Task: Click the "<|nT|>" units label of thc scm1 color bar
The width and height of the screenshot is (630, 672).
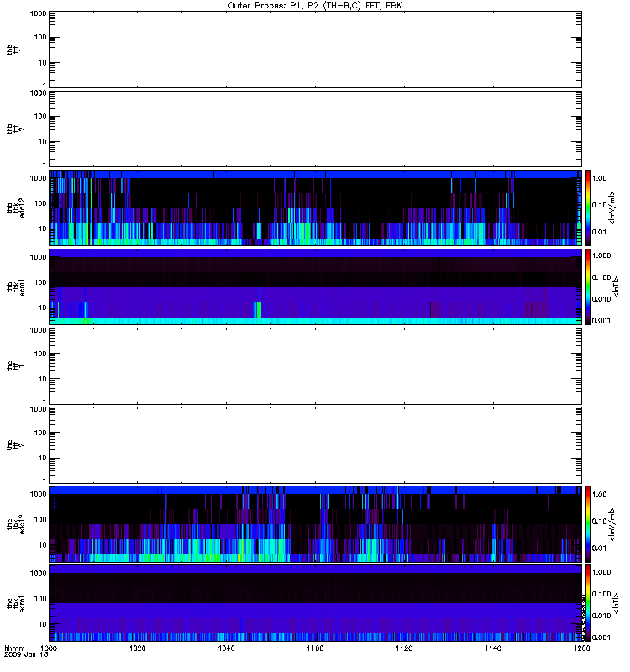Action: (616, 603)
